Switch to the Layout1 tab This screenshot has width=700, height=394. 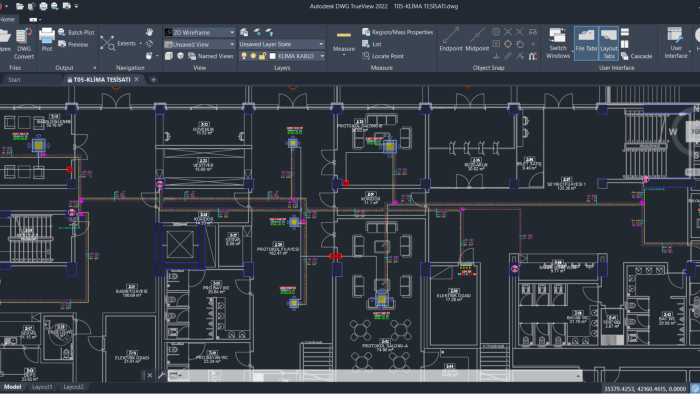[x=42, y=387]
